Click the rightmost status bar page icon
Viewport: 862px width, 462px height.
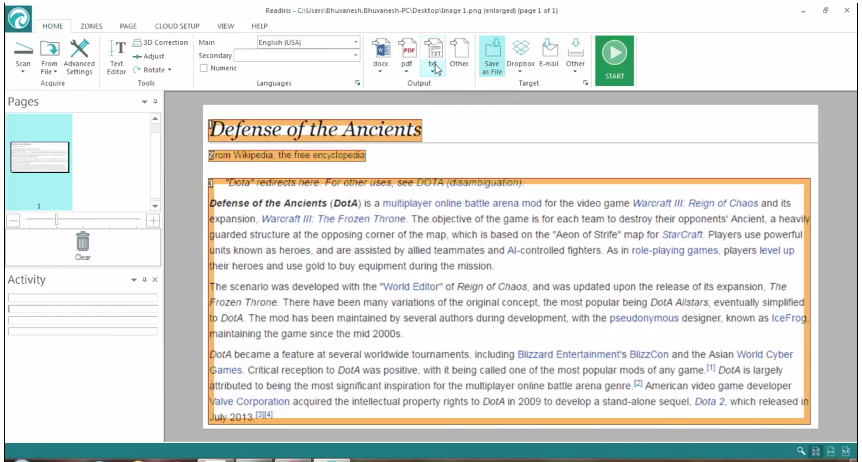pyautogui.click(x=846, y=452)
